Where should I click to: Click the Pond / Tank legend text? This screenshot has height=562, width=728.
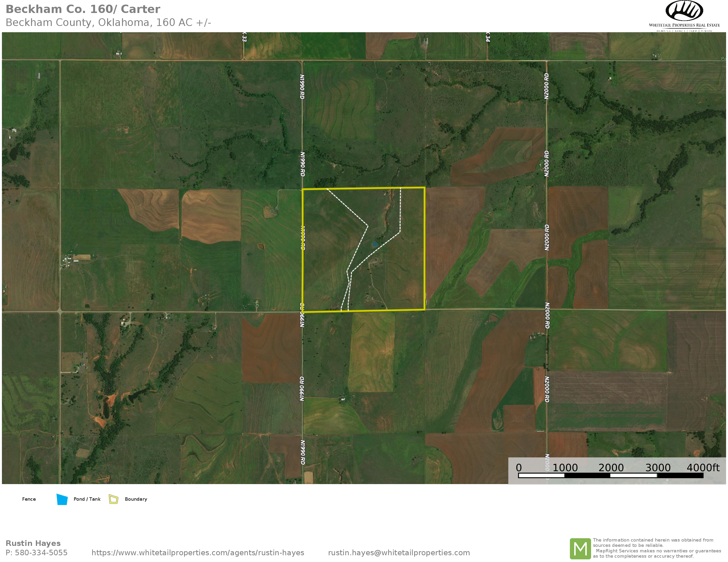tap(87, 499)
